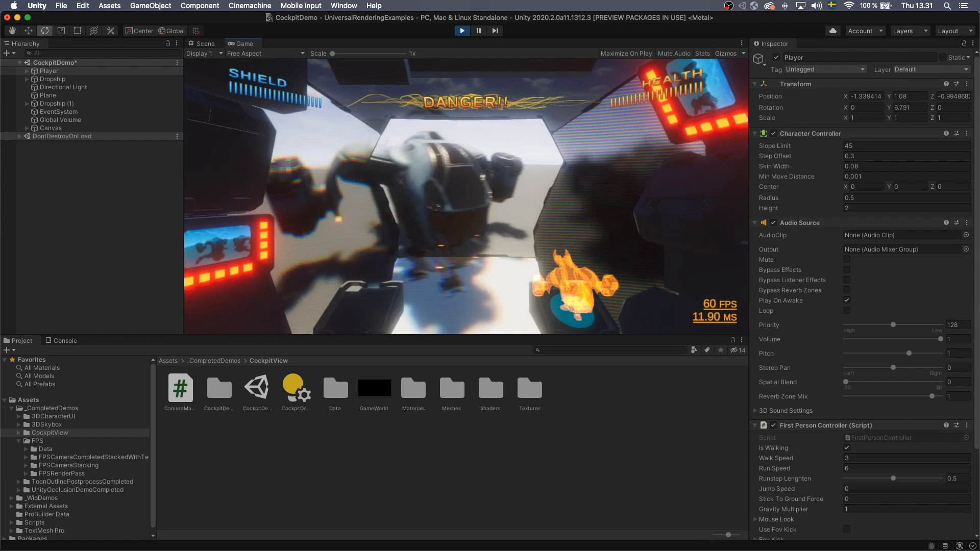Switch to the Scale tool
The height and width of the screenshot is (551, 980).
tap(61, 31)
